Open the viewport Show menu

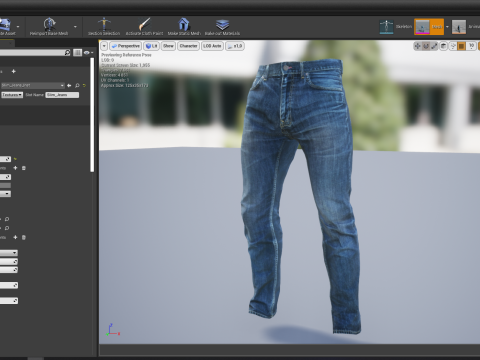[169, 46]
